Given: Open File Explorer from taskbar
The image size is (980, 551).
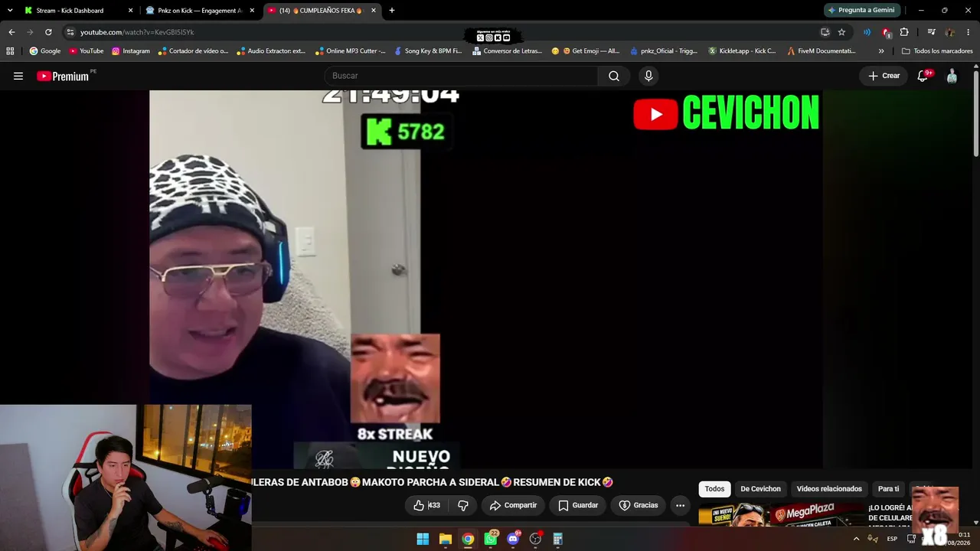Looking at the screenshot, I should tap(446, 539).
